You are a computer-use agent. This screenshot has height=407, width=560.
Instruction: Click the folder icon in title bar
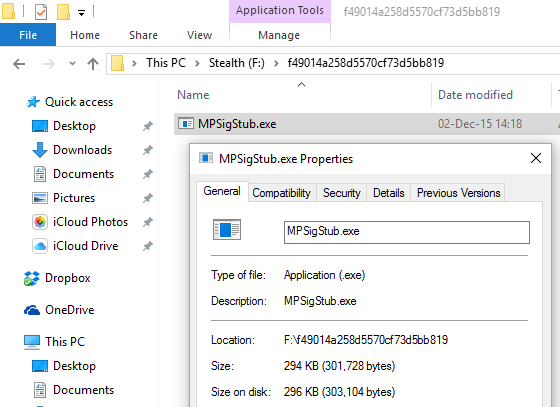click(x=8, y=11)
